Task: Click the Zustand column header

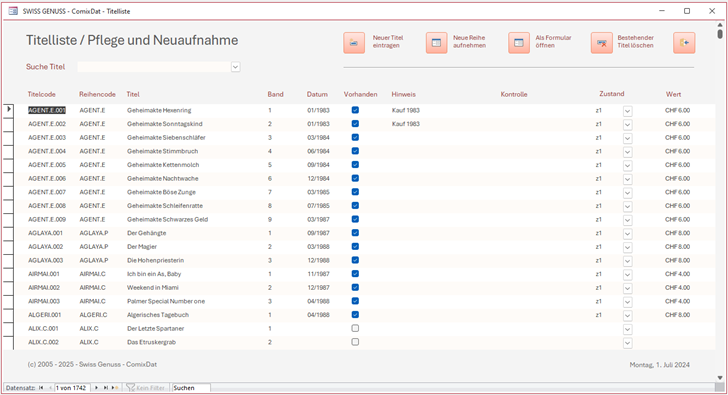Action: 611,94
